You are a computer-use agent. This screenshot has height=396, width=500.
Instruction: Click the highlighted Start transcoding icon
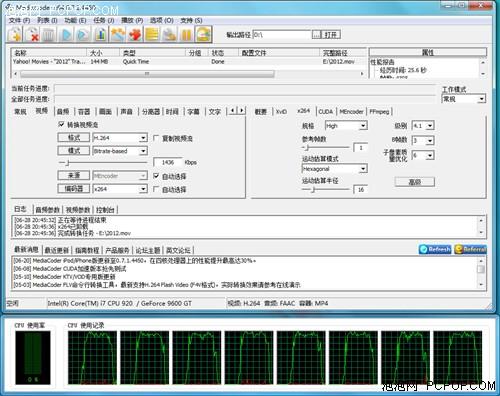(204, 34)
